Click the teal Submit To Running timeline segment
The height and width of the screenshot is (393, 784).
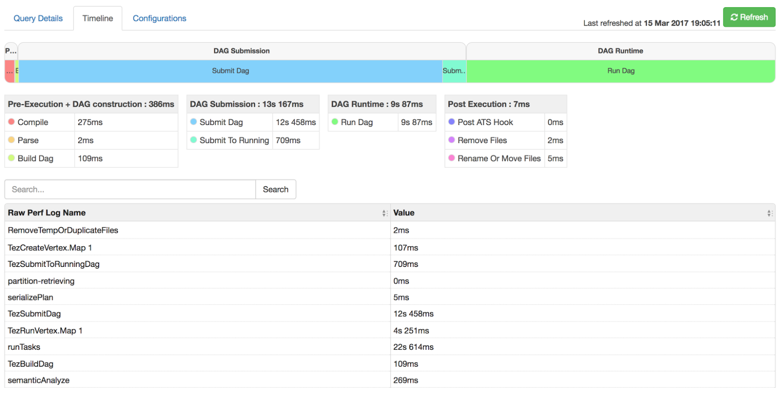coord(454,71)
